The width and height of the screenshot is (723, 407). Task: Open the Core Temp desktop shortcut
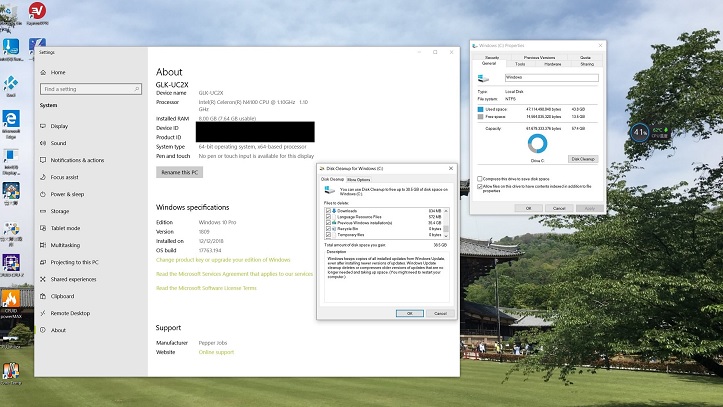(11, 373)
